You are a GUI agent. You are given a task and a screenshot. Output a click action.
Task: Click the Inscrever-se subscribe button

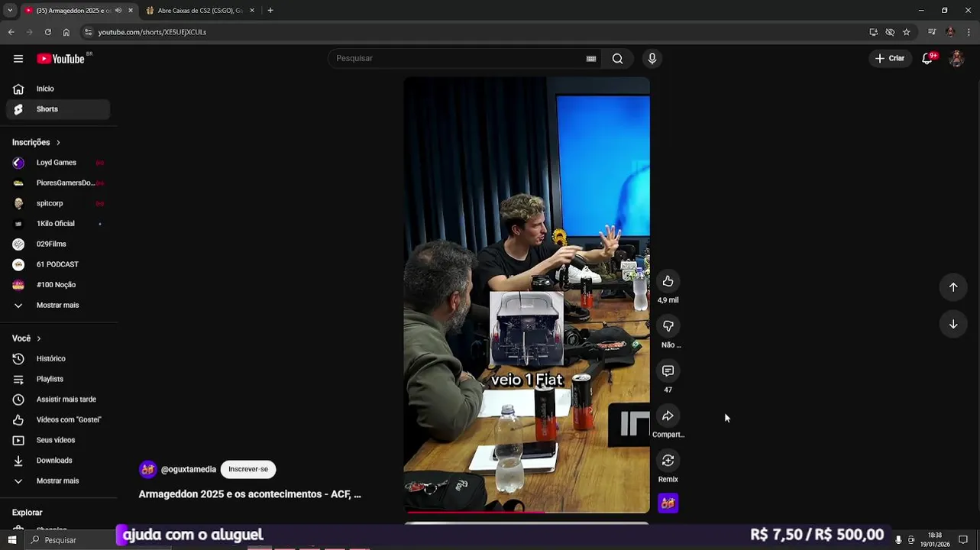pos(248,469)
